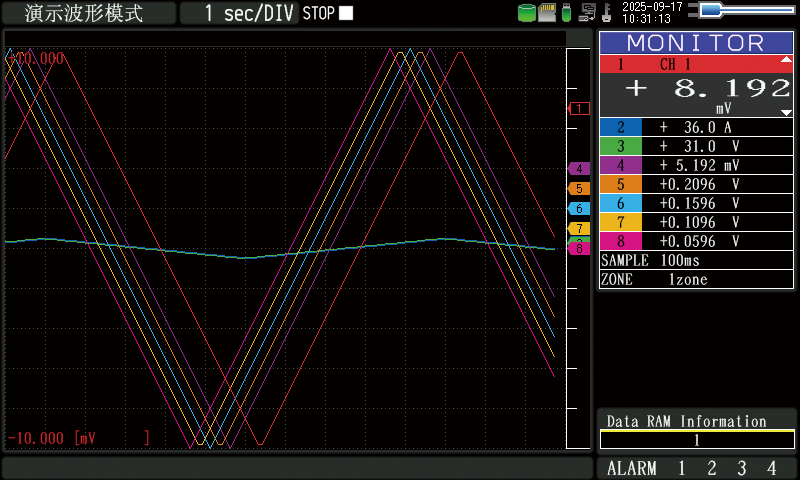Screen dimensions: 800x480
Task: Select the red channel 1 waveform marker
Action: [x=578, y=108]
